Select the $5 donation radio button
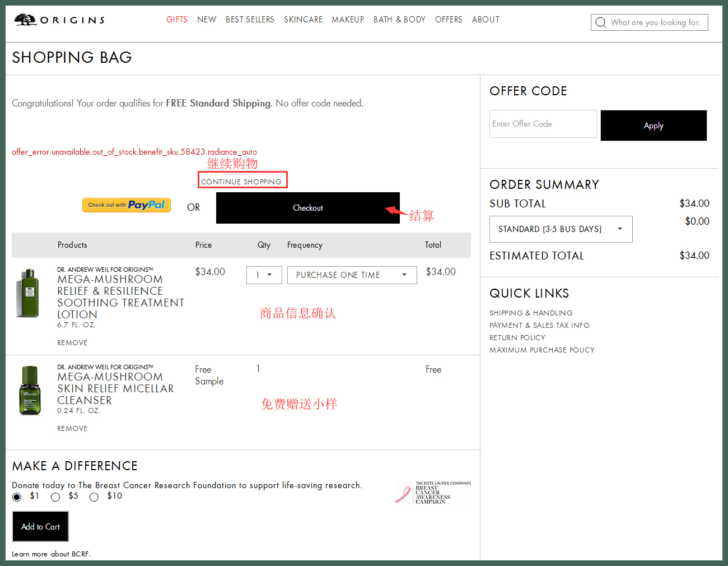 tap(55, 497)
